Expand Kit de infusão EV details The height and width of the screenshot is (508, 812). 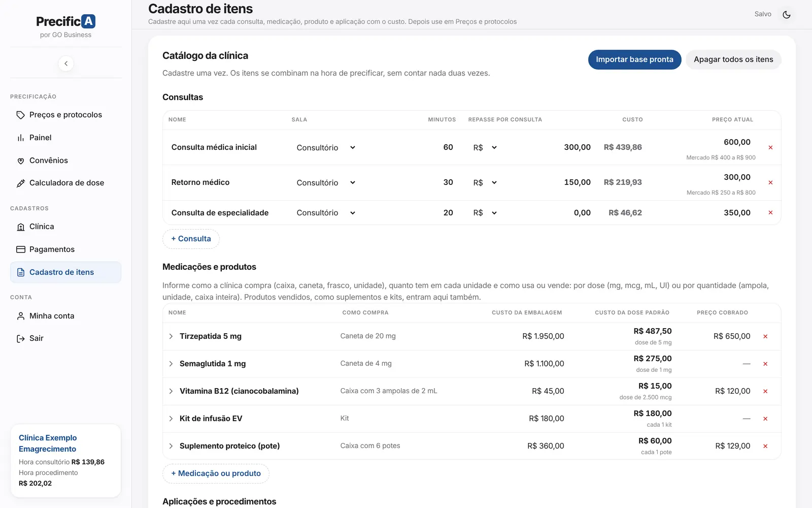coord(171,419)
